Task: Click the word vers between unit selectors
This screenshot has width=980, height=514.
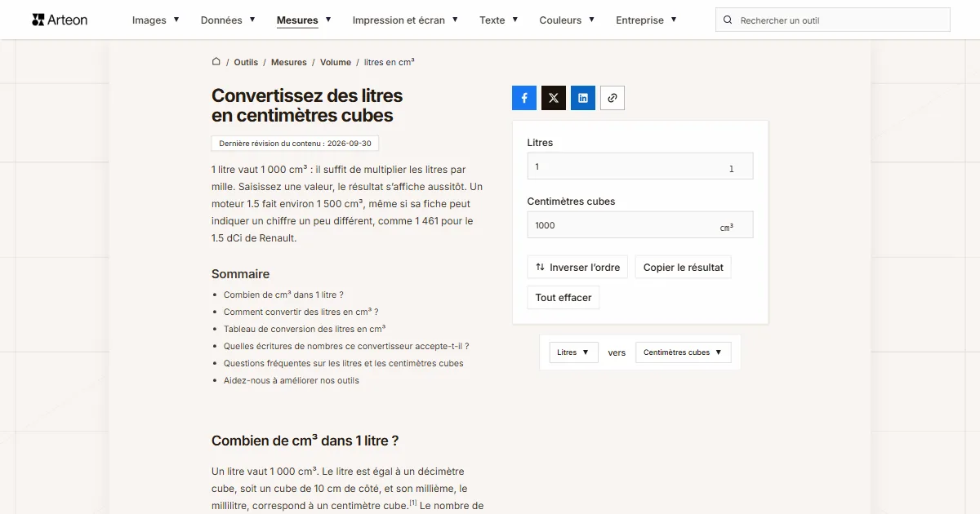Action: click(617, 352)
